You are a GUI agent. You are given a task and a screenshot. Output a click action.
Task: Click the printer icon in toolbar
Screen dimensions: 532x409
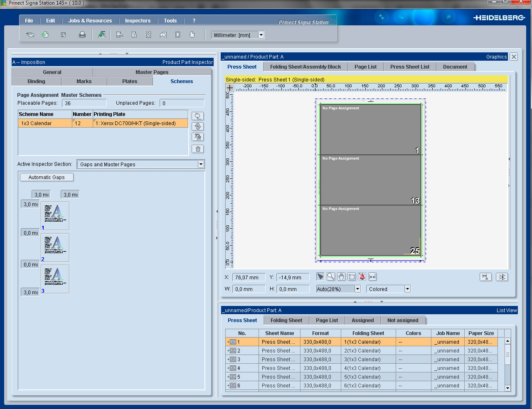pos(82,35)
